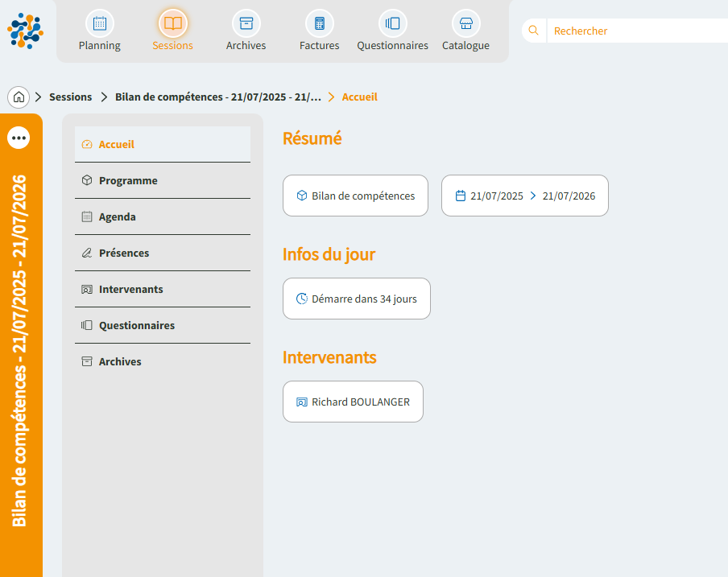Screen dimensions: 728x577
Task: Open Présences in the side menu
Action: coord(124,253)
